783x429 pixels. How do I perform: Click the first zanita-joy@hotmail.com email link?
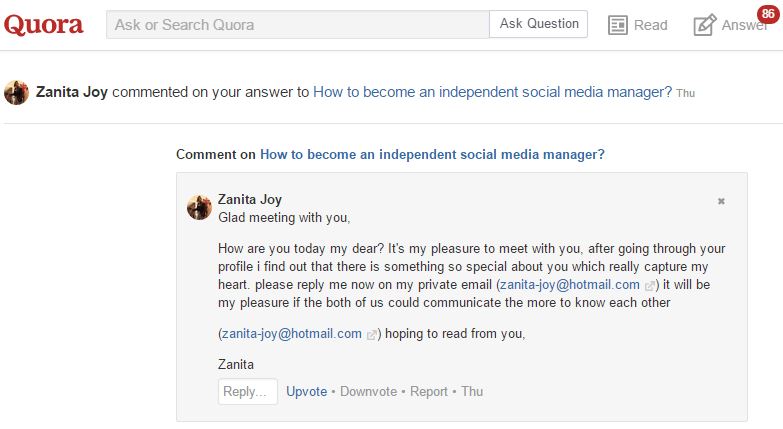[570, 285]
